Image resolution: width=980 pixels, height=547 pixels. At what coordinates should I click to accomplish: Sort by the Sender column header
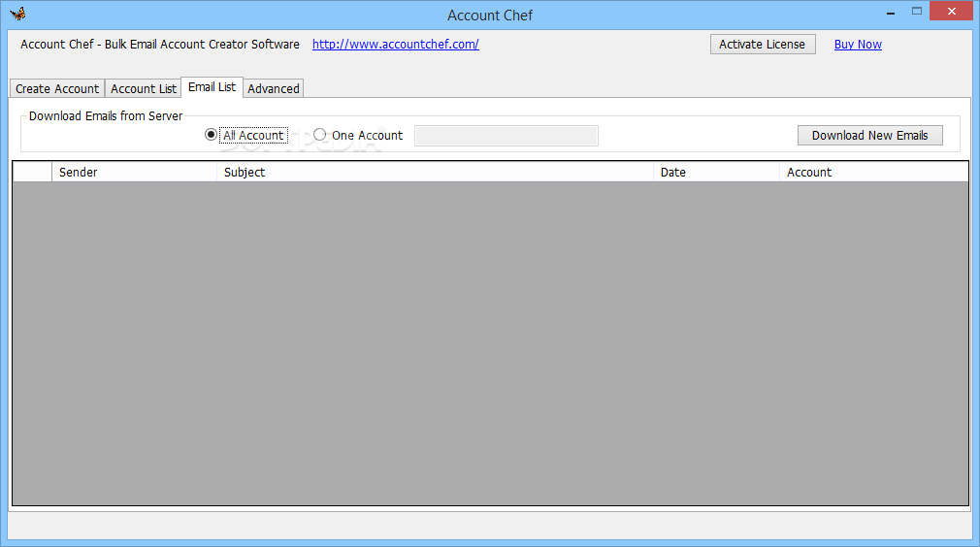click(134, 173)
